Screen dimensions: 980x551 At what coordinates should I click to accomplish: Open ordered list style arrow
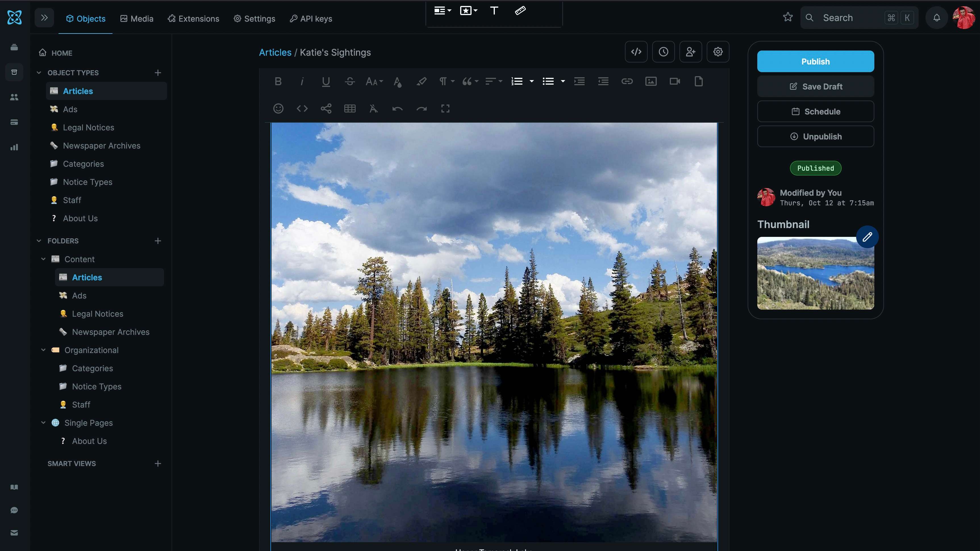click(532, 82)
